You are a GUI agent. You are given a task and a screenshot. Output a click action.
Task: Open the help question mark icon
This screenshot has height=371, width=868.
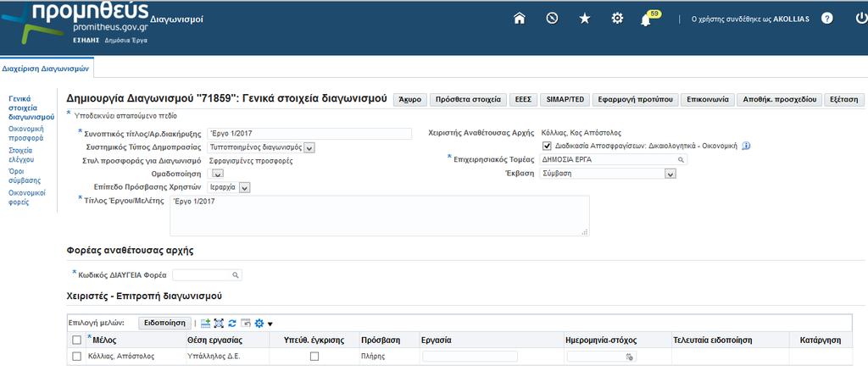(x=827, y=19)
